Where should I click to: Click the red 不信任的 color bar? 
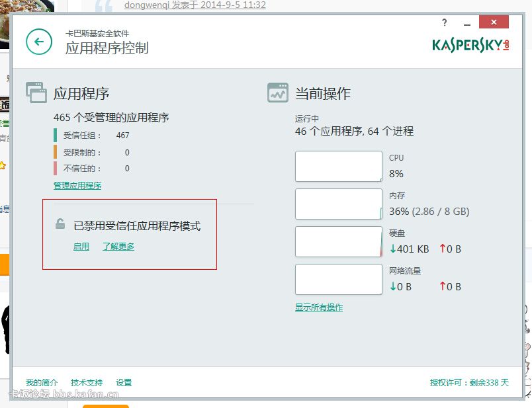pyautogui.click(x=56, y=168)
